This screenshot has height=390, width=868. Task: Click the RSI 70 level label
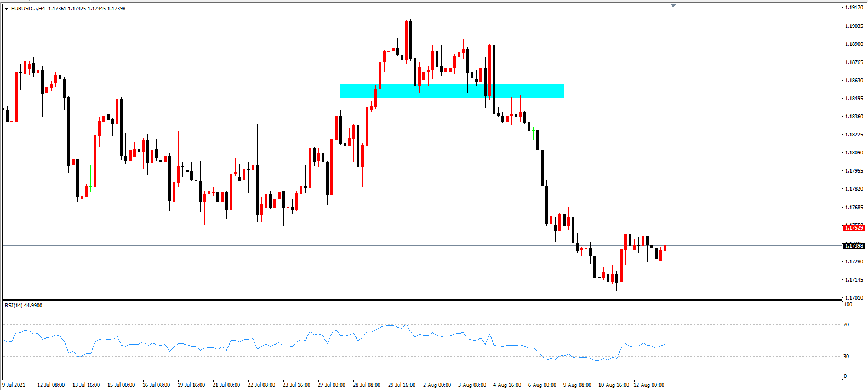847,325
